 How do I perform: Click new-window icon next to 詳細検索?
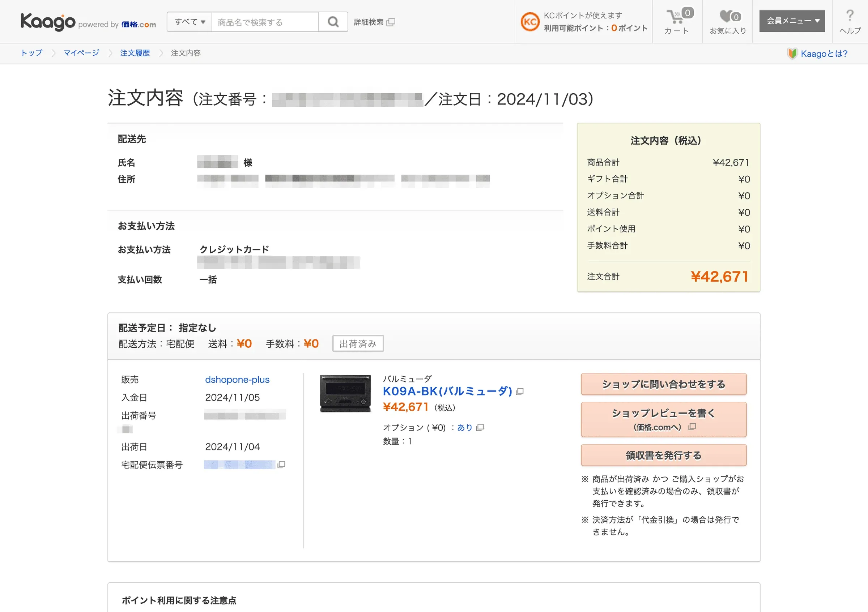[x=391, y=22]
